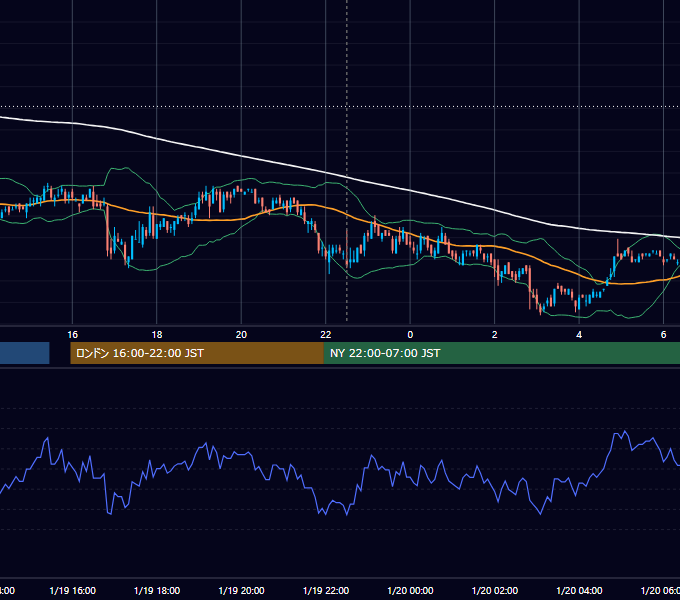The image size is (680, 600).
Task: Click the "2" hour label on price chart axis
Action: (494, 335)
